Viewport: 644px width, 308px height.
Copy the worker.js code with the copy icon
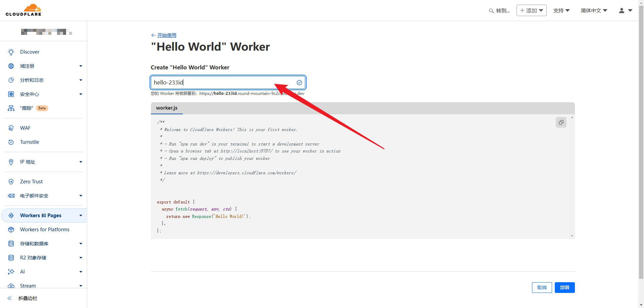point(561,122)
